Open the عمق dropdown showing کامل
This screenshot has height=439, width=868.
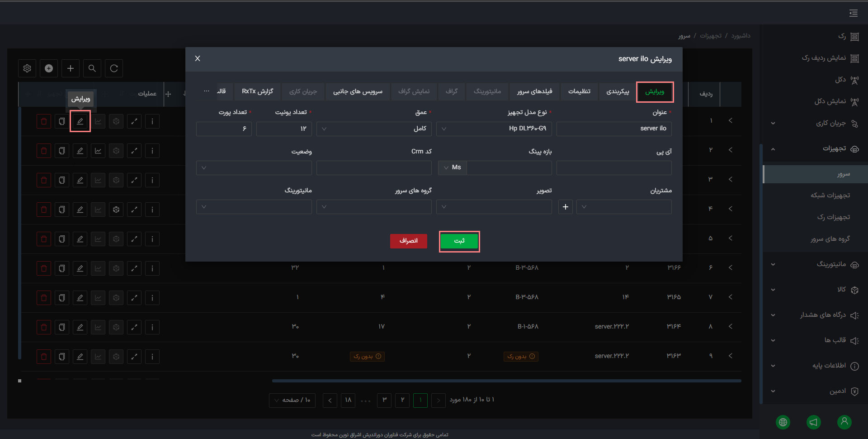(x=374, y=129)
